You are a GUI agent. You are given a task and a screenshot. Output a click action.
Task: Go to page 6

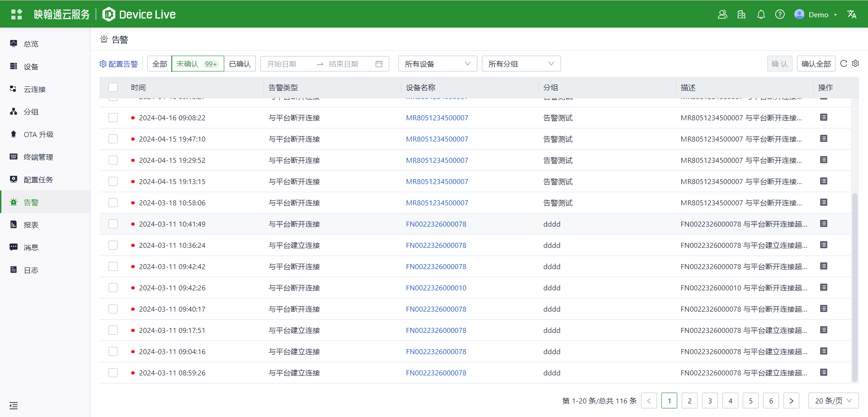pos(771,401)
